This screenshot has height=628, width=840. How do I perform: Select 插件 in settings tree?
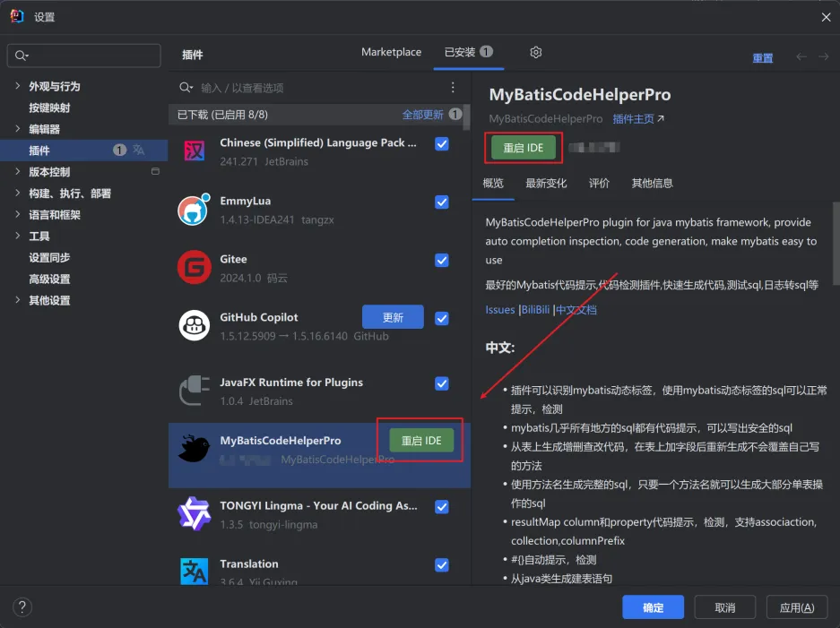pyautogui.click(x=83, y=151)
